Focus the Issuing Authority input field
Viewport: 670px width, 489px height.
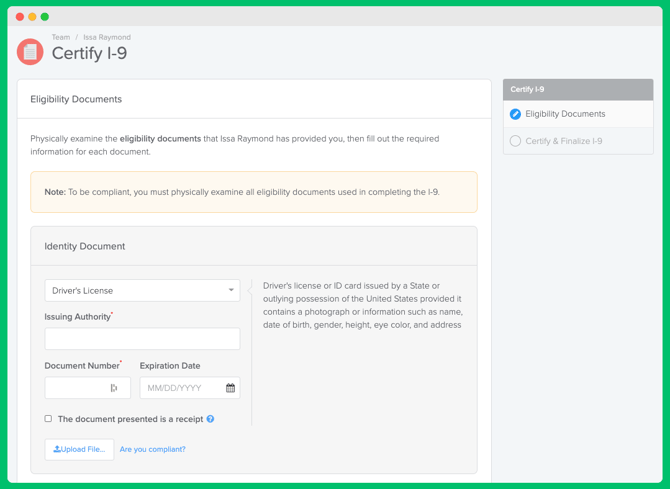point(142,339)
